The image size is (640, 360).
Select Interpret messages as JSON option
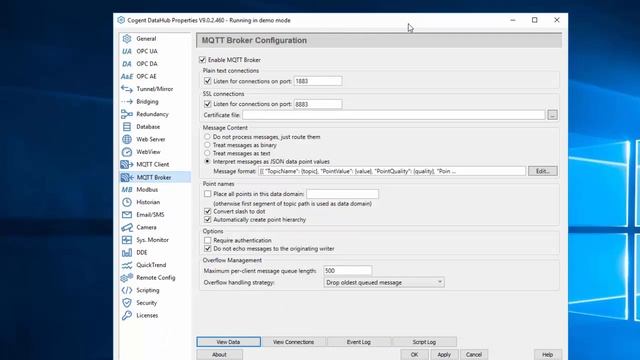[207, 162]
